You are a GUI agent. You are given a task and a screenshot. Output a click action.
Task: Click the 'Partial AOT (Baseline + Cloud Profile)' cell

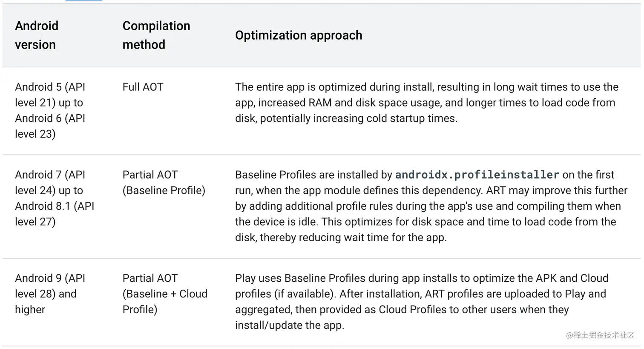click(165, 294)
